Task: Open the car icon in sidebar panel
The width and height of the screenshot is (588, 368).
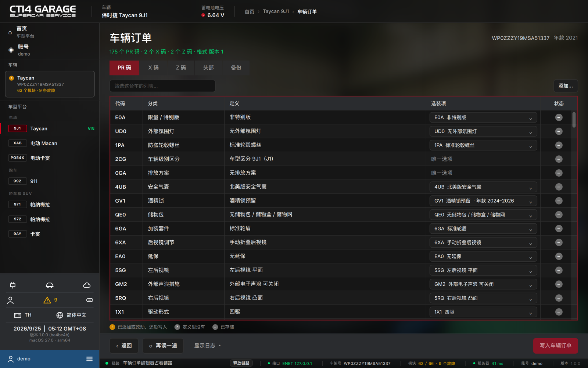Action: click(50, 285)
